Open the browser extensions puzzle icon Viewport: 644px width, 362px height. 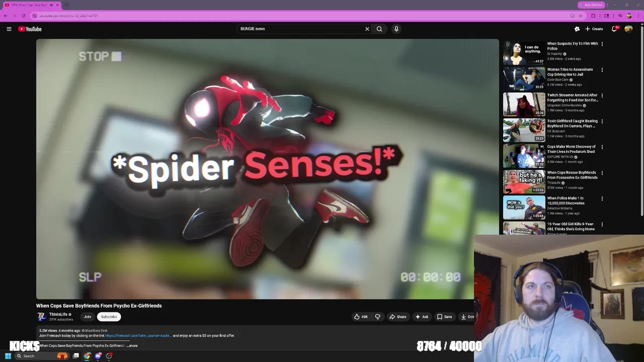click(593, 16)
